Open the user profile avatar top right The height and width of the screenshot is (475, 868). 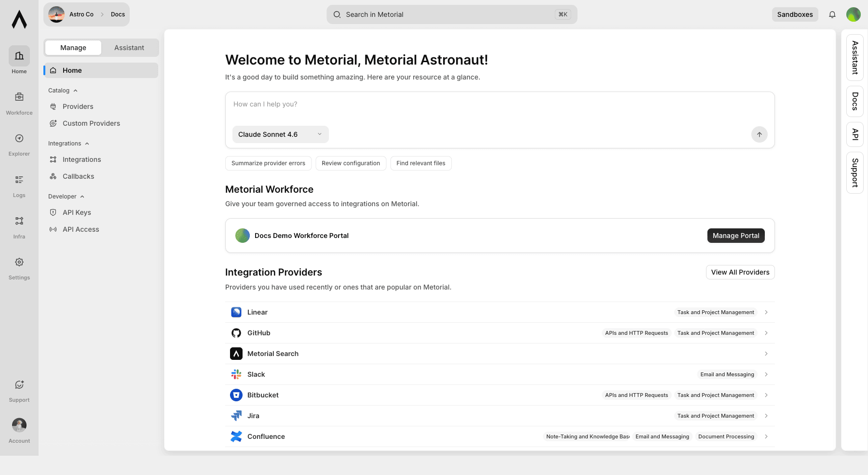point(854,14)
